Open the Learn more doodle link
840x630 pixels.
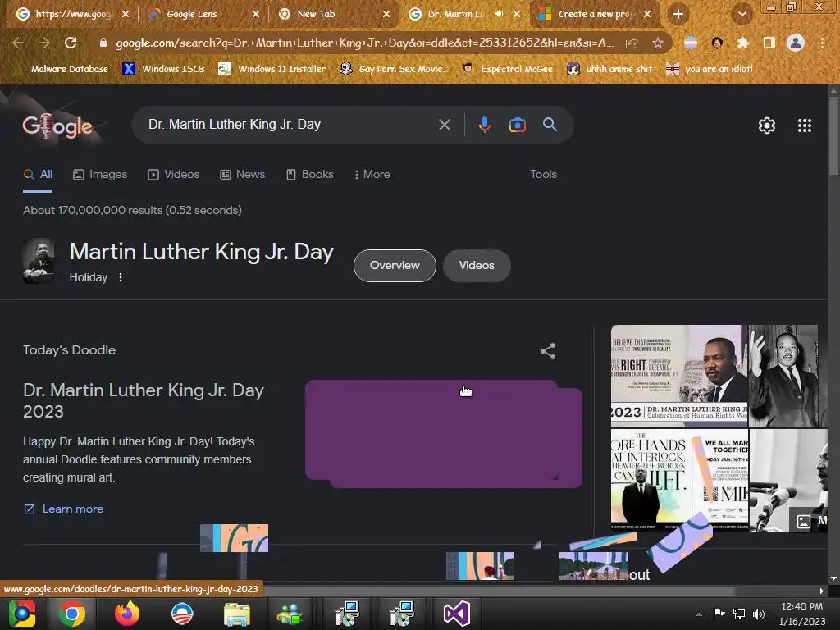64,509
